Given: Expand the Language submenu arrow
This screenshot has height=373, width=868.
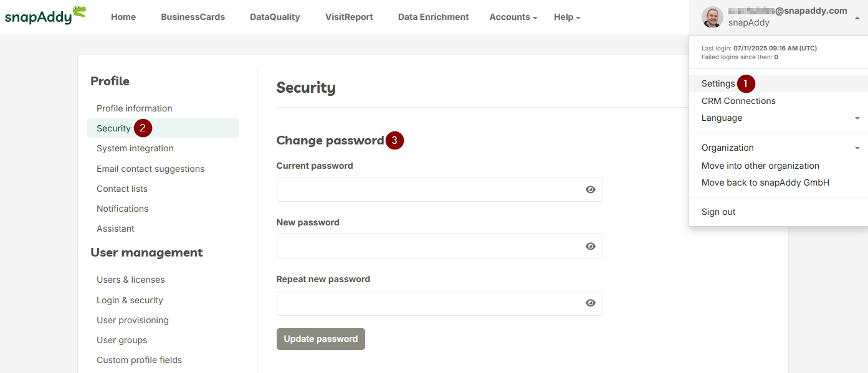Looking at the screenshot, I should point(857,118).
